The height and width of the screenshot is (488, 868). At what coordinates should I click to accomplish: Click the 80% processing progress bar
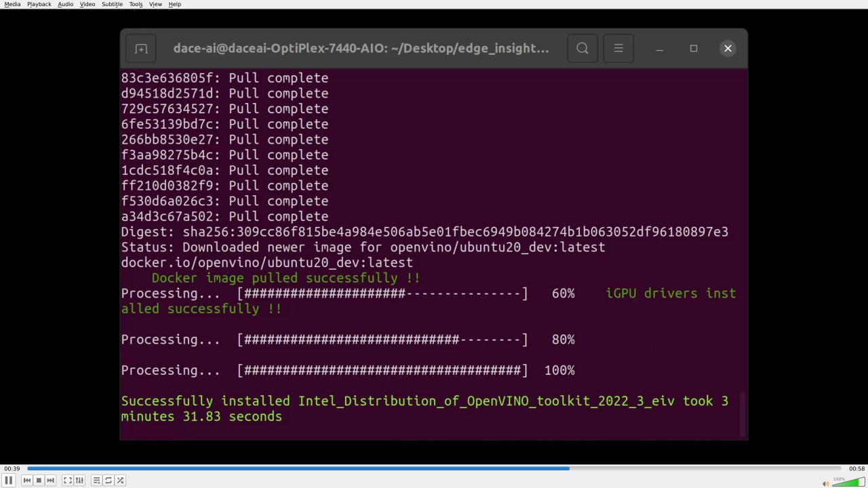[x=382, y=340]
